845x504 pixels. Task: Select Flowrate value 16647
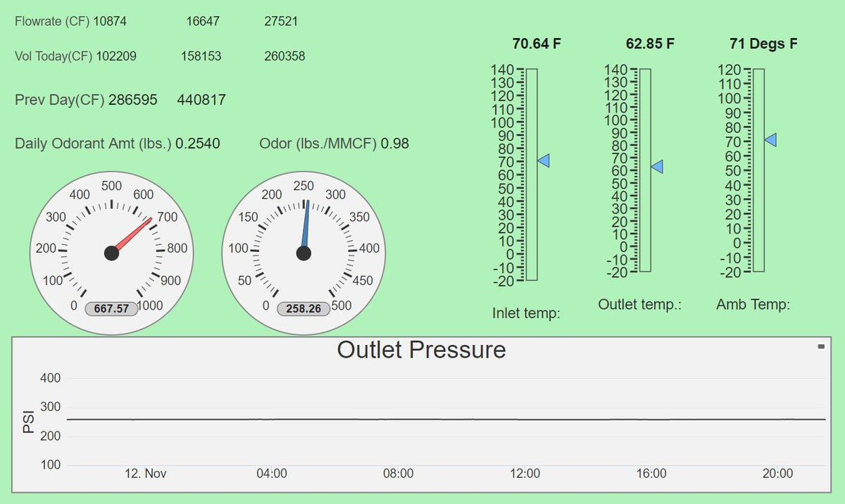(x=203, y=21)
